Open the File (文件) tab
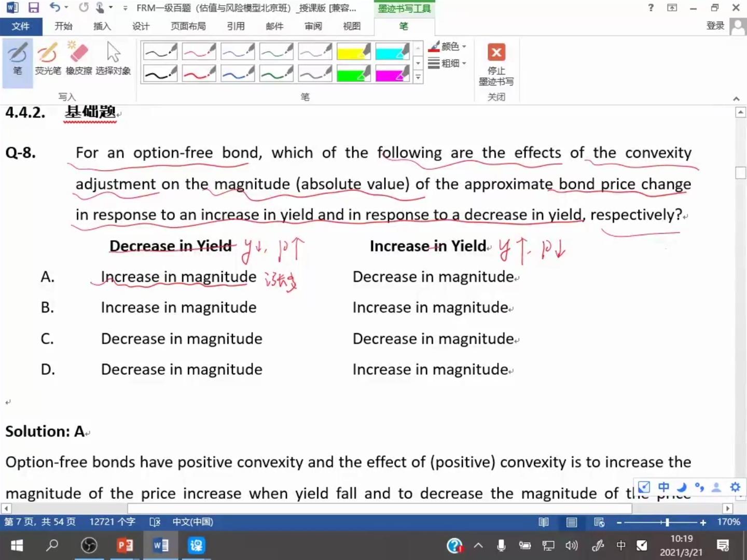 [x=21, y=26]
